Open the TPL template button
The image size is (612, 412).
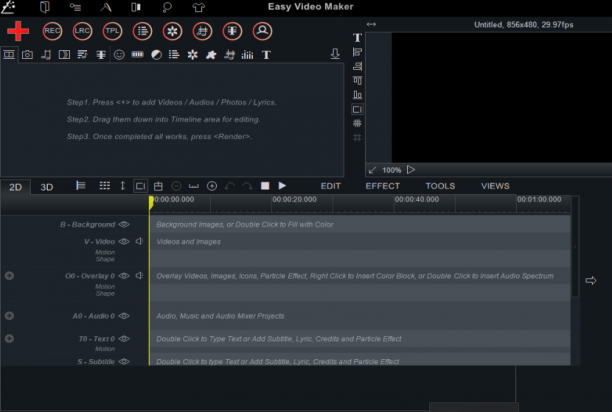tap(112, 31)
